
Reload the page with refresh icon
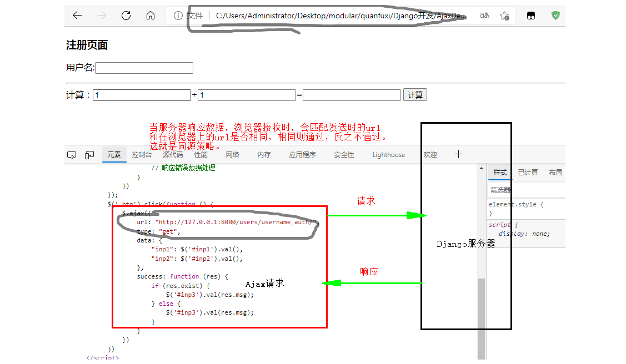[x=126, y=16]
